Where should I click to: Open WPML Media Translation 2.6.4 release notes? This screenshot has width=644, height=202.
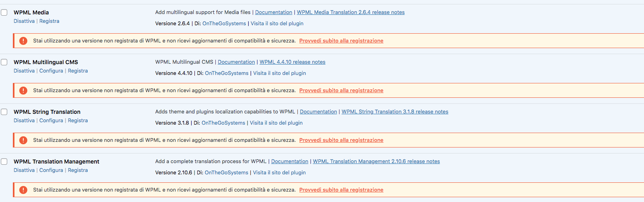tap(351, 12)
